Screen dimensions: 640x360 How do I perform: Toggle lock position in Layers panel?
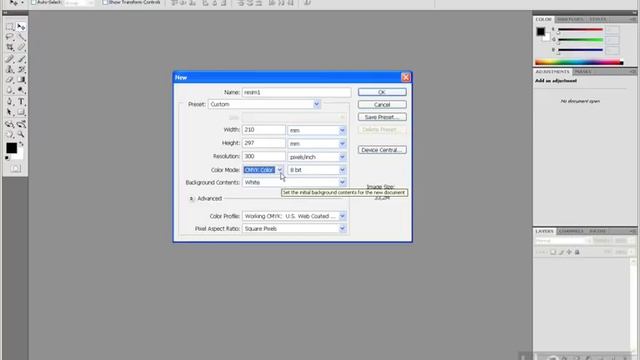click(x=569, y=252)
